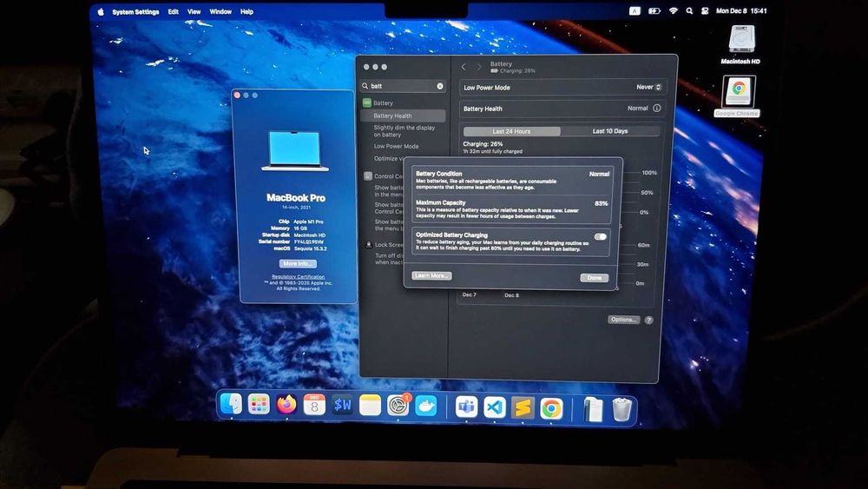Screen dimensions: 868x489
Task: Open the Apple menu
Action: click(x=101, y=11)
